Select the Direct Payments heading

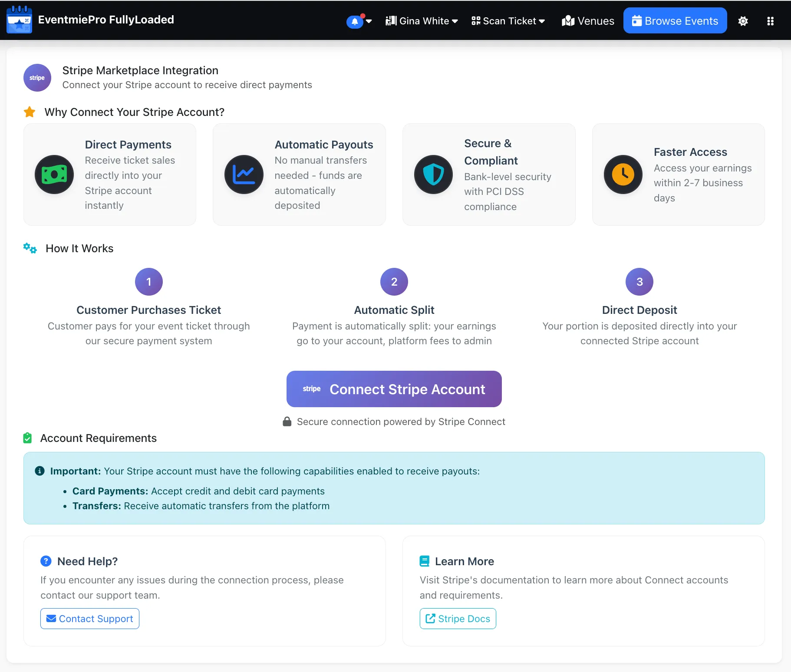click(x=128, y=145)
